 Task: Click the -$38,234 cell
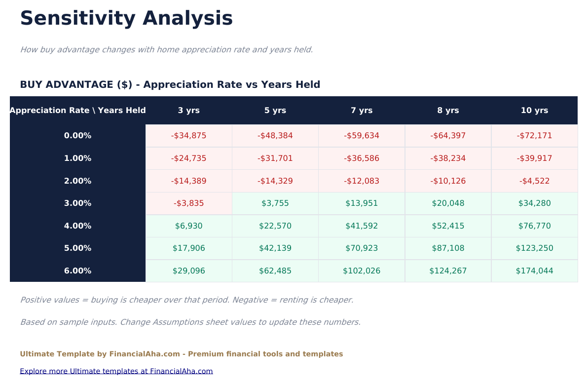(x=448, y=158)
